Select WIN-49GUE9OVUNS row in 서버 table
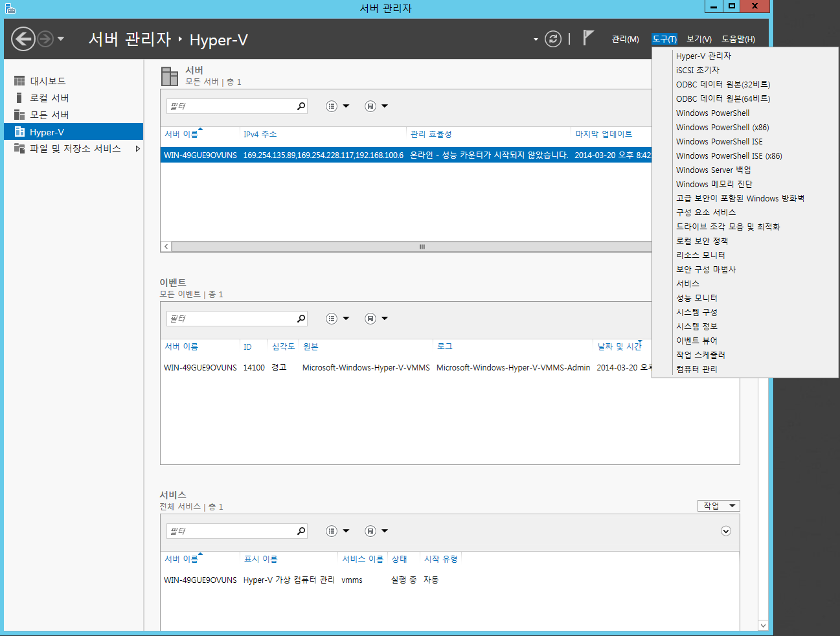The image size is (840, 636). (x=406, y=155)
